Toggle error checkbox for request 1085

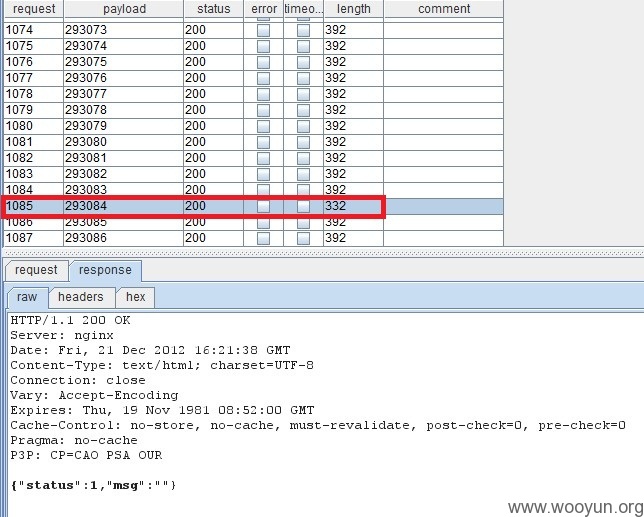point(263,207)
